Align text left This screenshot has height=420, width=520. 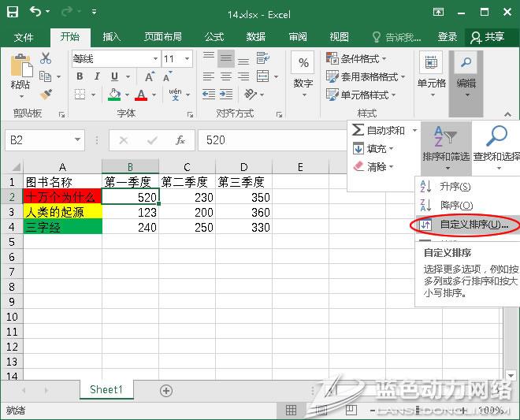coord(209,76)
